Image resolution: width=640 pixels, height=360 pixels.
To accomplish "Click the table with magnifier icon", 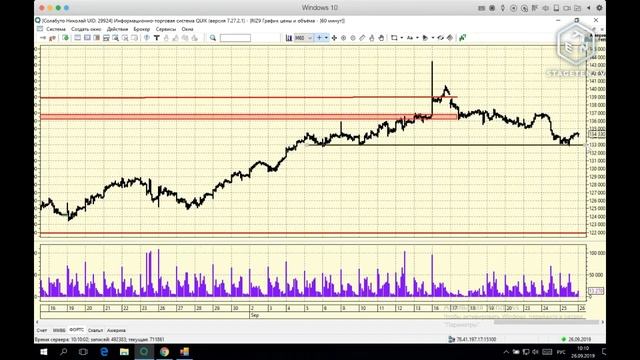I will (116, 38).
